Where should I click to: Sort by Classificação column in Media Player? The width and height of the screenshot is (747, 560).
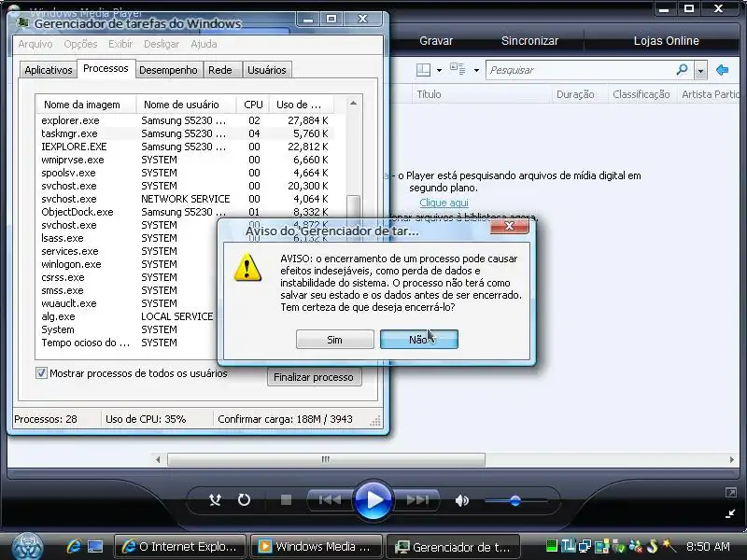click(x=641, y=94)
